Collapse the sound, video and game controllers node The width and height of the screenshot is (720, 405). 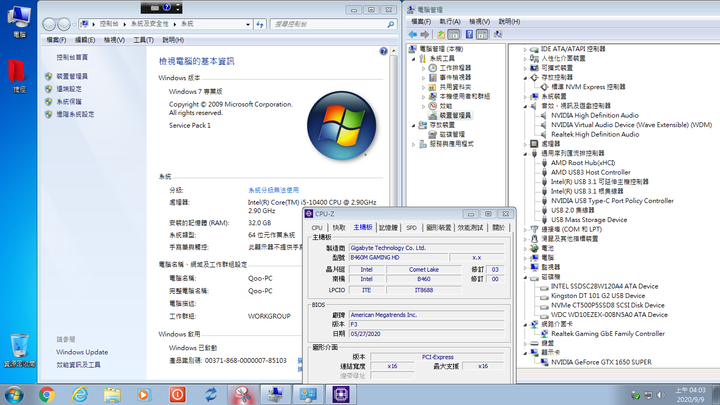(x=525, y=106)
